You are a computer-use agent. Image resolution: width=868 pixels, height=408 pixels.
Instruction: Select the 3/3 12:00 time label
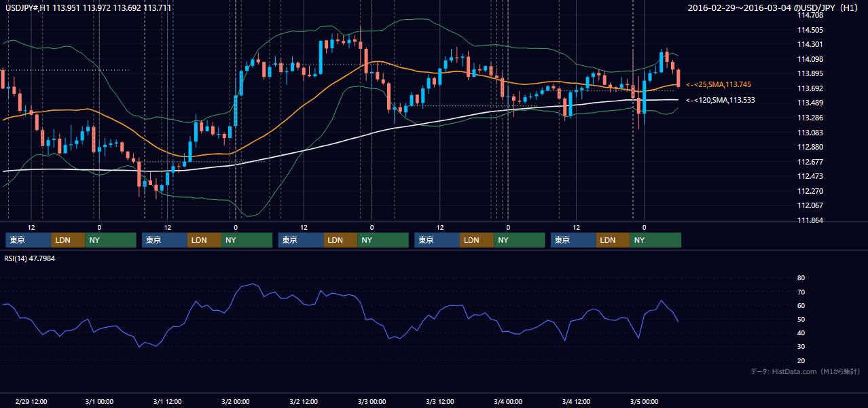click(x=440, y=402)
